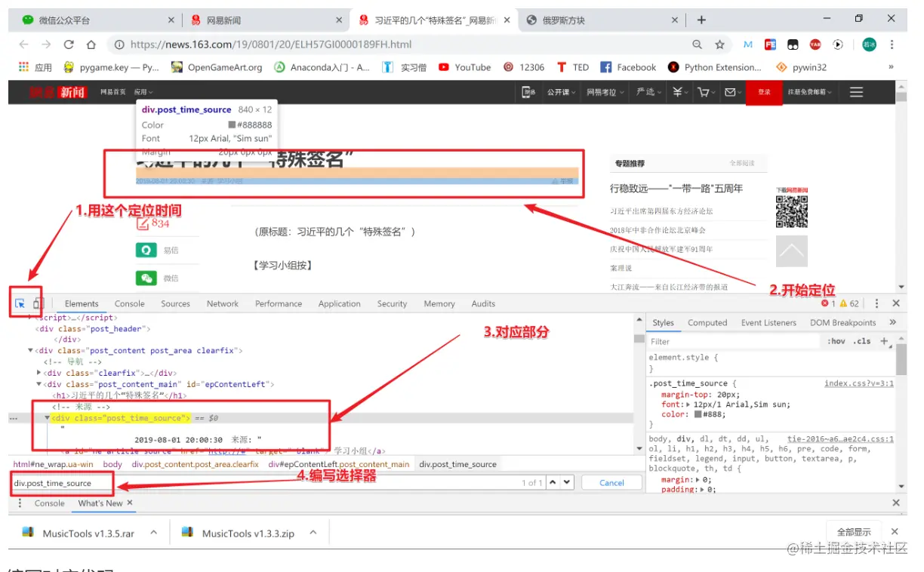Expand MusicTools v1.3.5.rar download options
924x572 pixels.
click(152, 532)
